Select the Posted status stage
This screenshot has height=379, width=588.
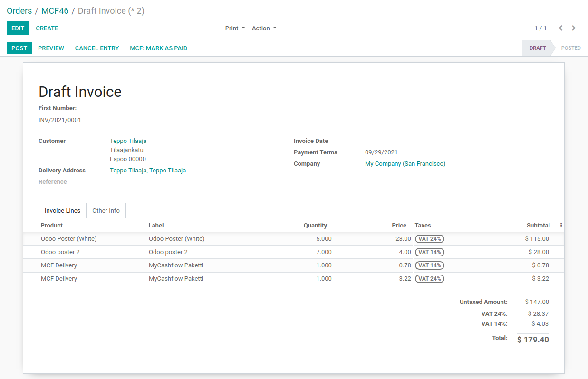pos(570,48)
